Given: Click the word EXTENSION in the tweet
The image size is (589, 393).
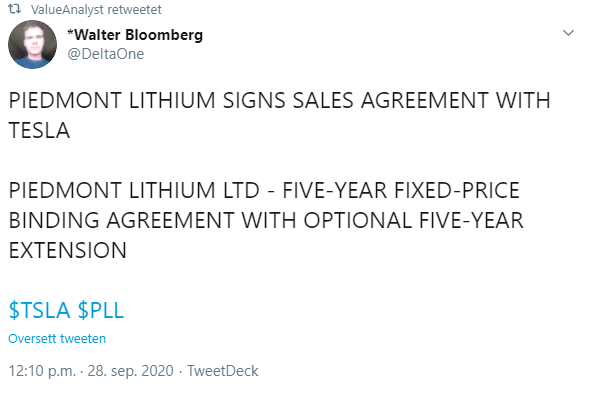Looking at the screenshot, I should [68, 250].
